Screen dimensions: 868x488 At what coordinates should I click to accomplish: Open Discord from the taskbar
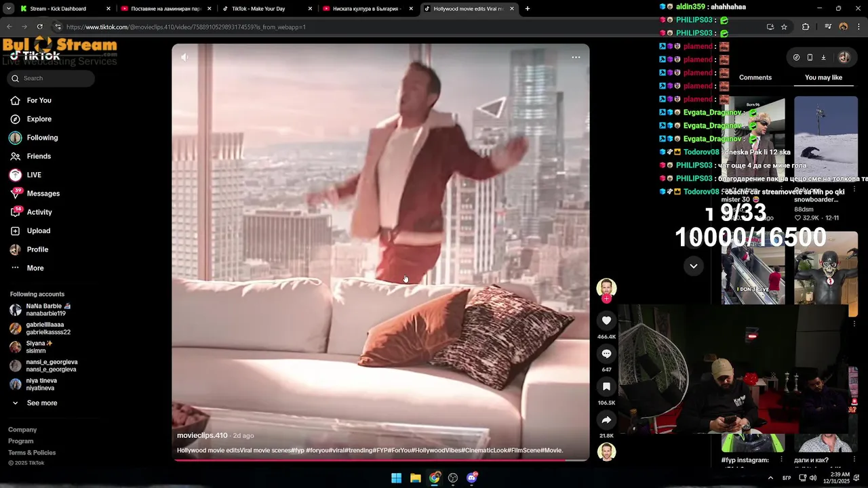[472, 478]
